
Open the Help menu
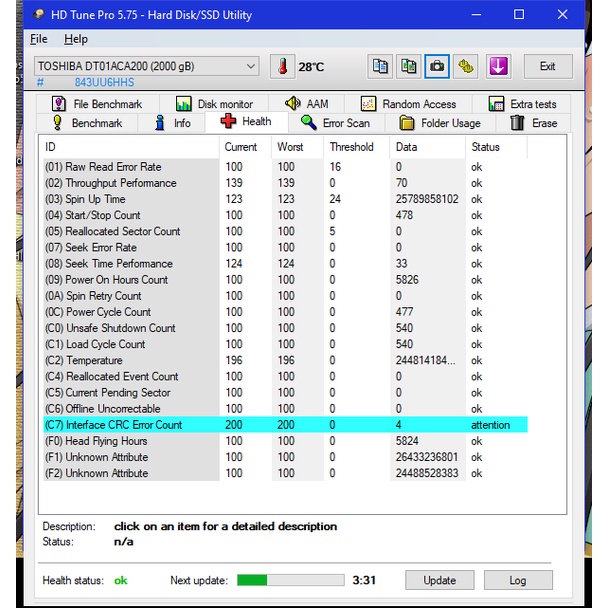click(x=76, y=39)
